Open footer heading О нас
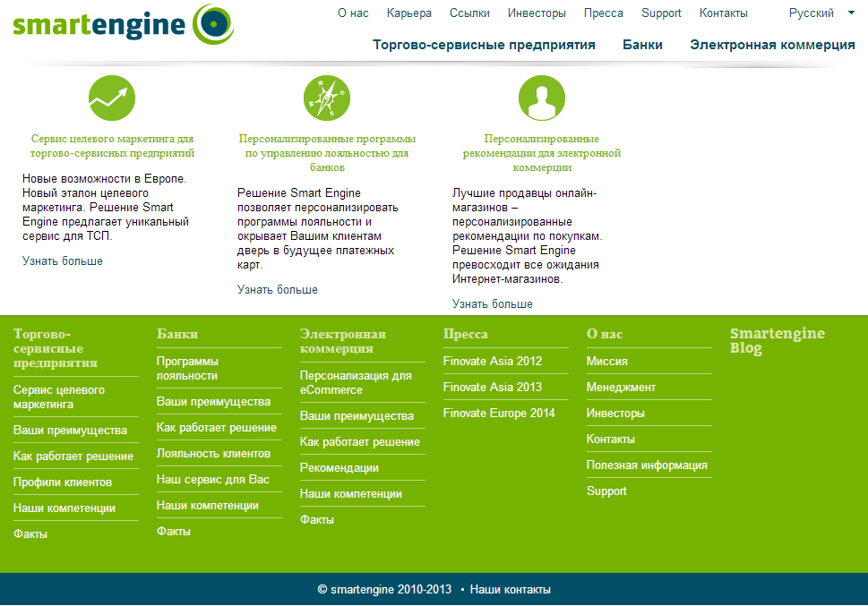The width and height of the screenshot is (868, 606). [605, 334]
